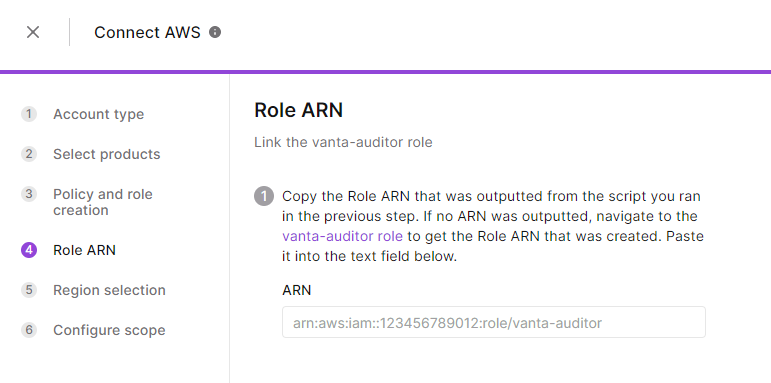Jump to Region selection step
This screenshot has height=383, width=771.
109,290
